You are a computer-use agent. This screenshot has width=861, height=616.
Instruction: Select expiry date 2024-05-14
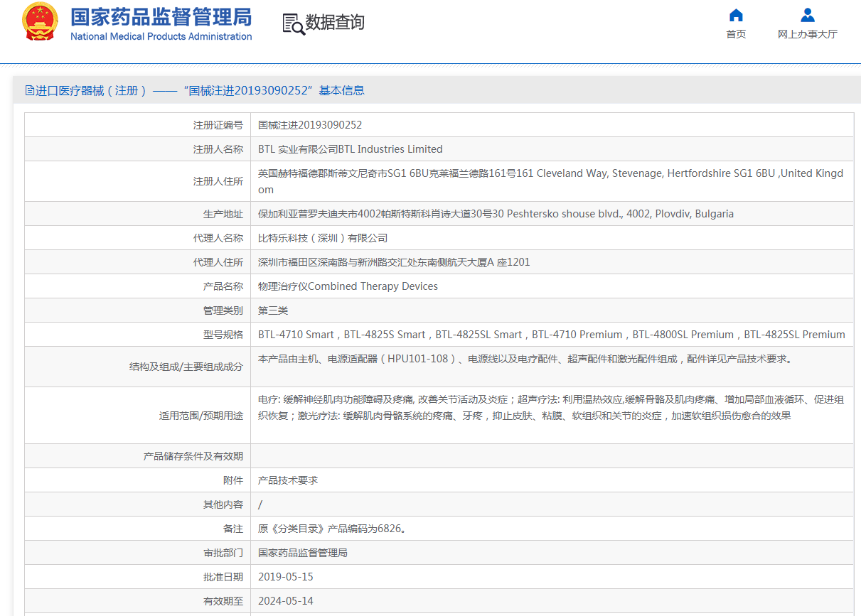pyautogui.click(x=286, y=601)
